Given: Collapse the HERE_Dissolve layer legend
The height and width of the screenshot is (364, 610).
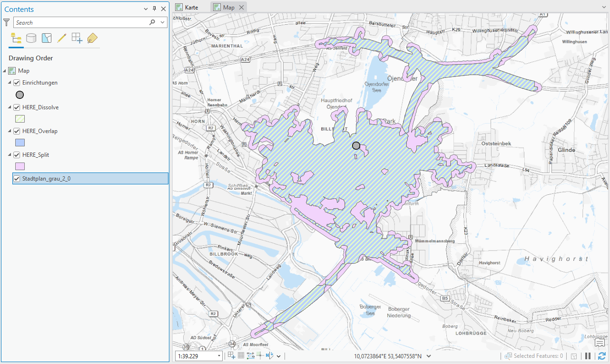Looking at the screenshot, I should [x=10, y=107].
